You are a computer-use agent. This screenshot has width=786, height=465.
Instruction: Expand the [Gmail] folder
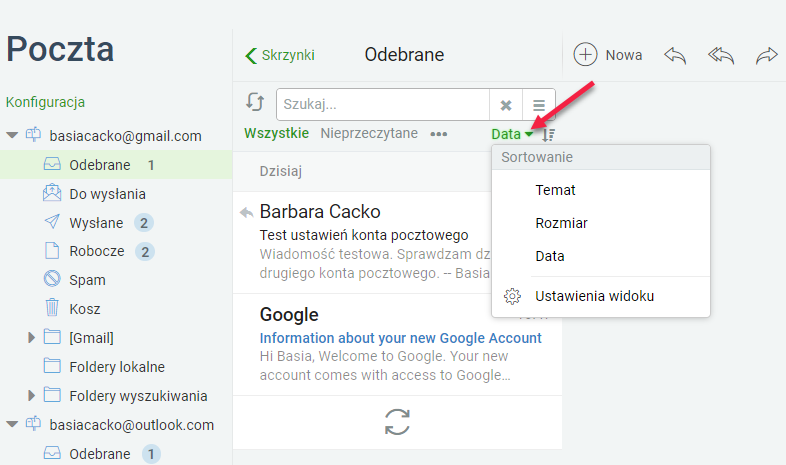[31, 338]
